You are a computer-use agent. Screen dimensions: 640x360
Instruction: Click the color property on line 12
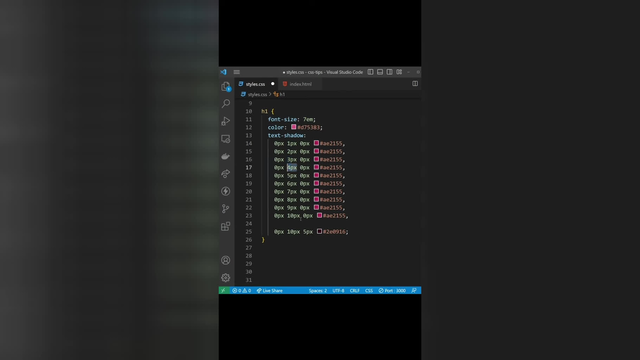[276, 128]
